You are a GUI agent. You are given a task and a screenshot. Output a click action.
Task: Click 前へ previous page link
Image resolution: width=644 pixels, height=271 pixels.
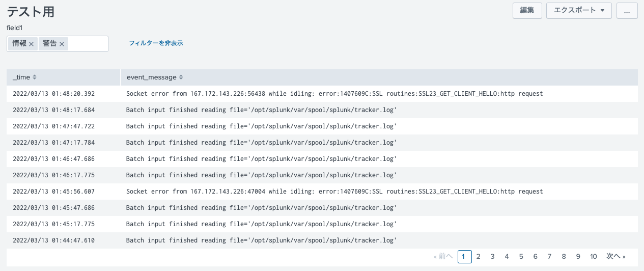[443, 257]
